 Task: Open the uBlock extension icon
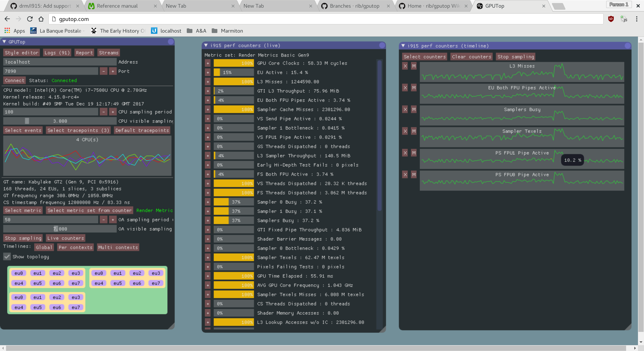[x=611, y=19]
